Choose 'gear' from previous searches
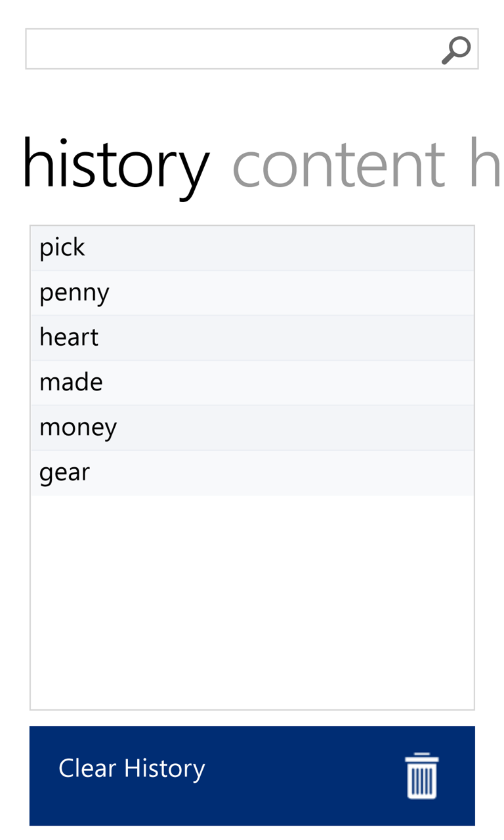Viewport: 504px width, 840px height. tap(252, 471)
